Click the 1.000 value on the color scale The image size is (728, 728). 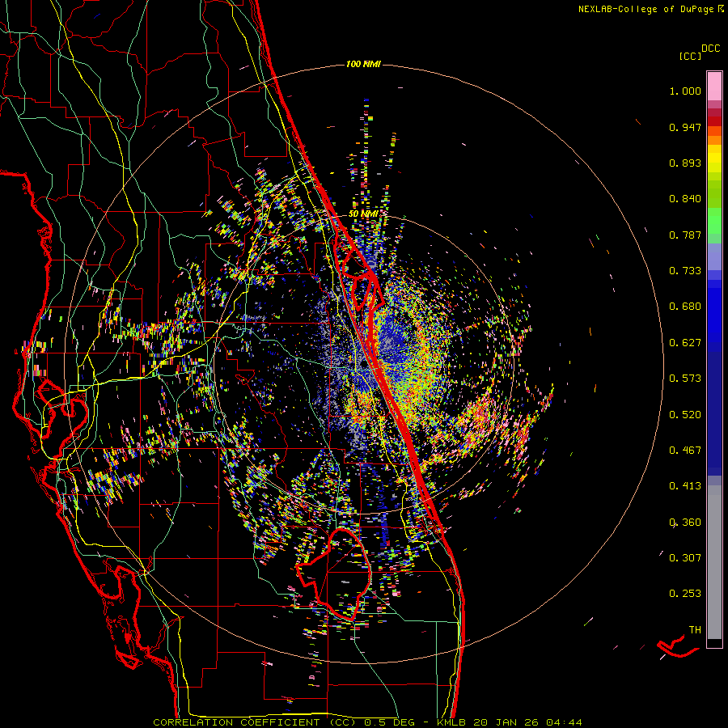[x=685, y=91]
